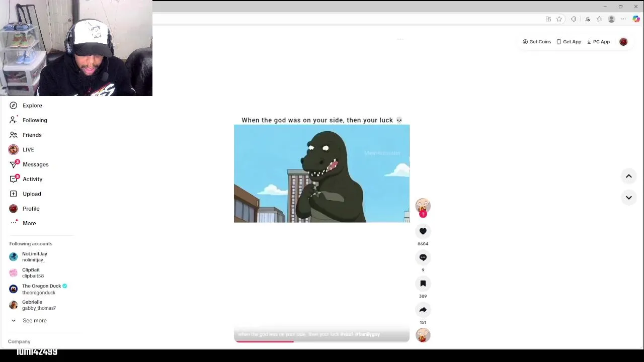Open the spinning sound disc avatar

coord(423,335)
